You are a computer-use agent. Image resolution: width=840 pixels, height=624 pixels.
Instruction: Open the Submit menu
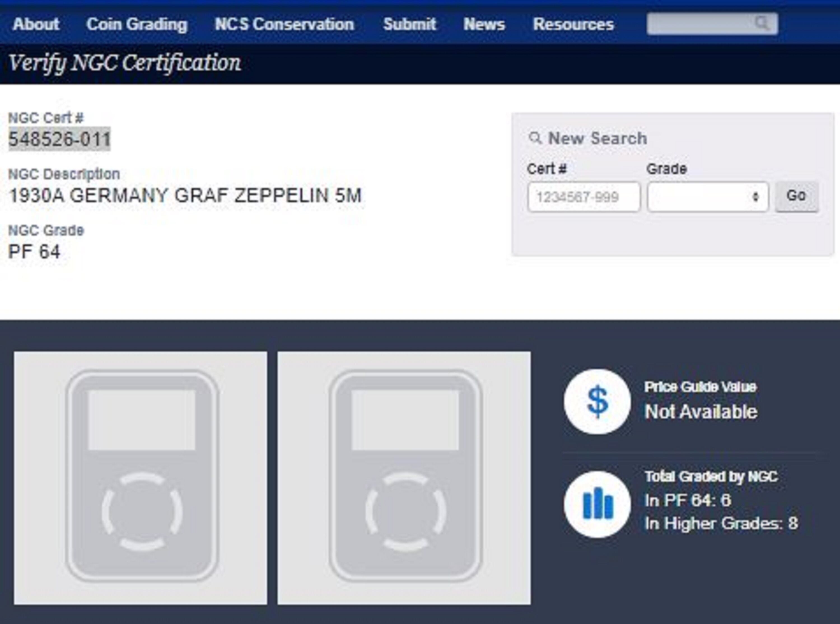click(409, 24)
